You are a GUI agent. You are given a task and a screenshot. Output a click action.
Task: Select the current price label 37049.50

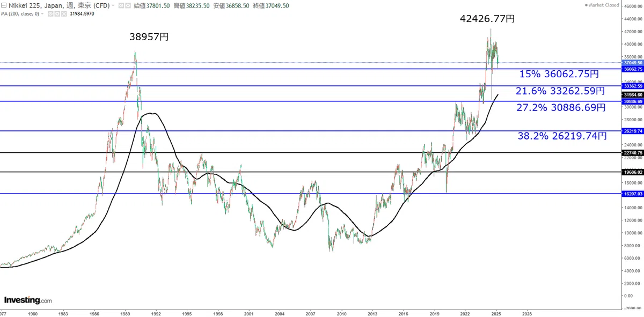coord(633,63)
